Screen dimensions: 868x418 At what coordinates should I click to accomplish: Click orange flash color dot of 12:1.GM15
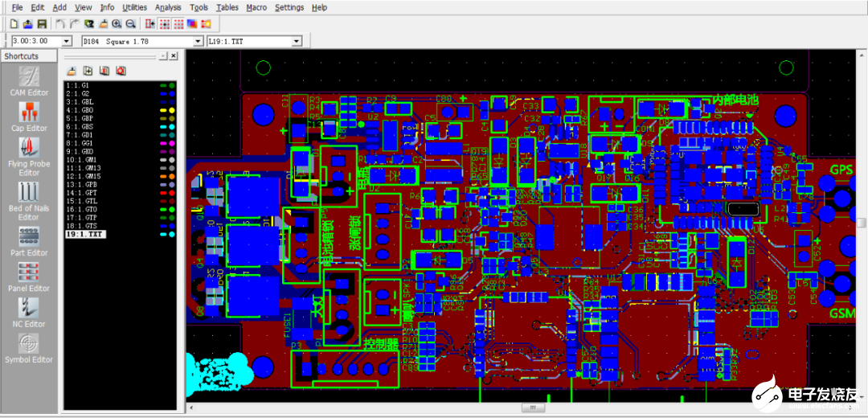coord(172,177)
